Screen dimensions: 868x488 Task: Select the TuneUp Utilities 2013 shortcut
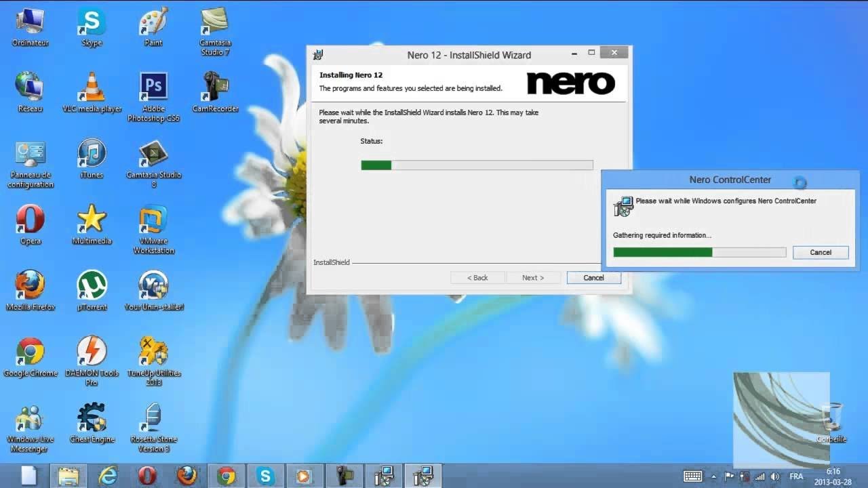[x=153, y=362]
